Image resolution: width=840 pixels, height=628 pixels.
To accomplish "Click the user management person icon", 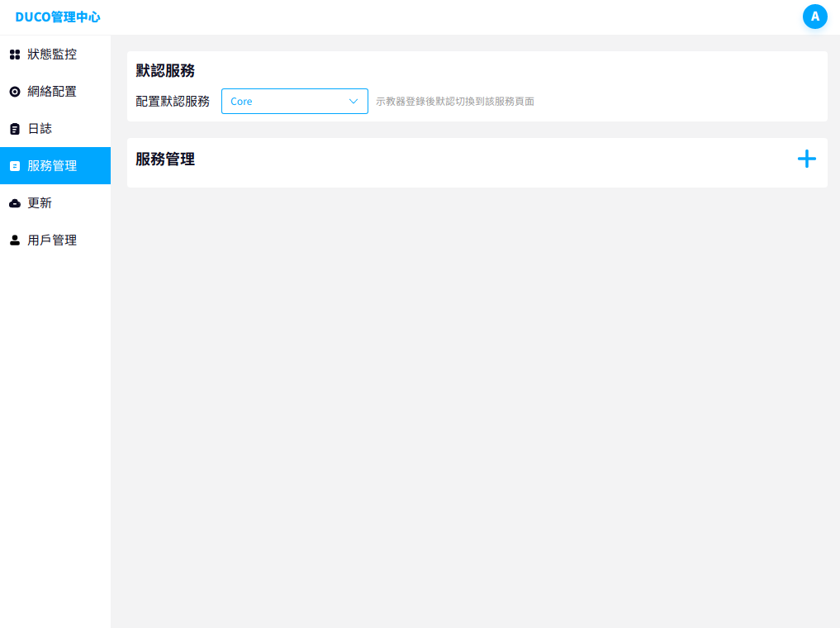I will 15,240.
